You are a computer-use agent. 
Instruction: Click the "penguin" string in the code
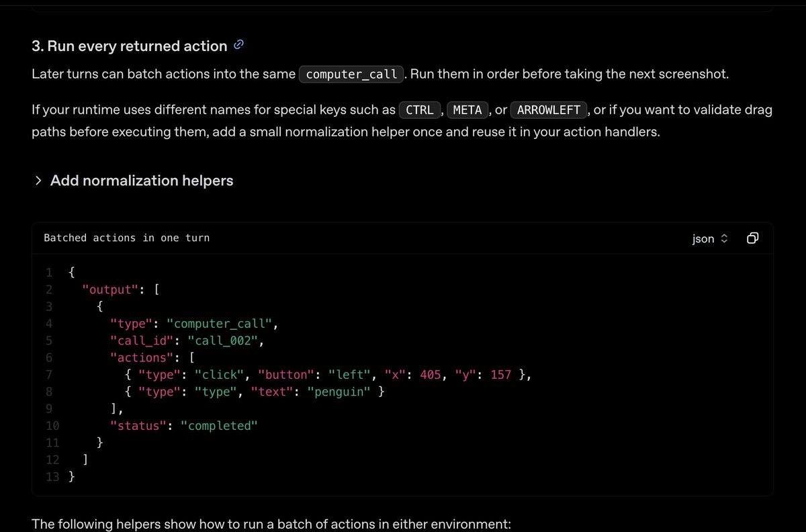coord(339,392)
